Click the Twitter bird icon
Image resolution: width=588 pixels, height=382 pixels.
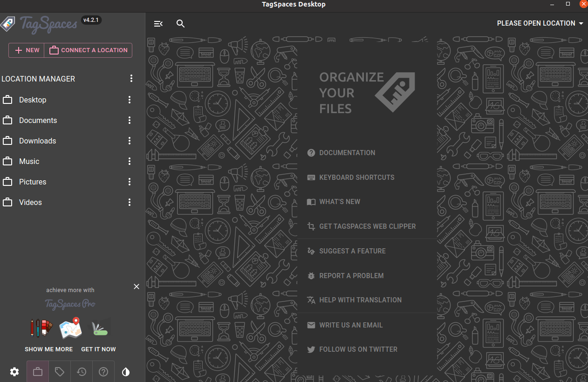[311, 349]
